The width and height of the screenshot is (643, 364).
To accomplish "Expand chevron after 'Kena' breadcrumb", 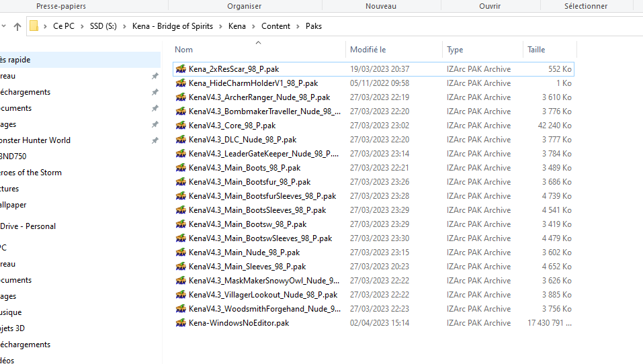I will point(253,26).
